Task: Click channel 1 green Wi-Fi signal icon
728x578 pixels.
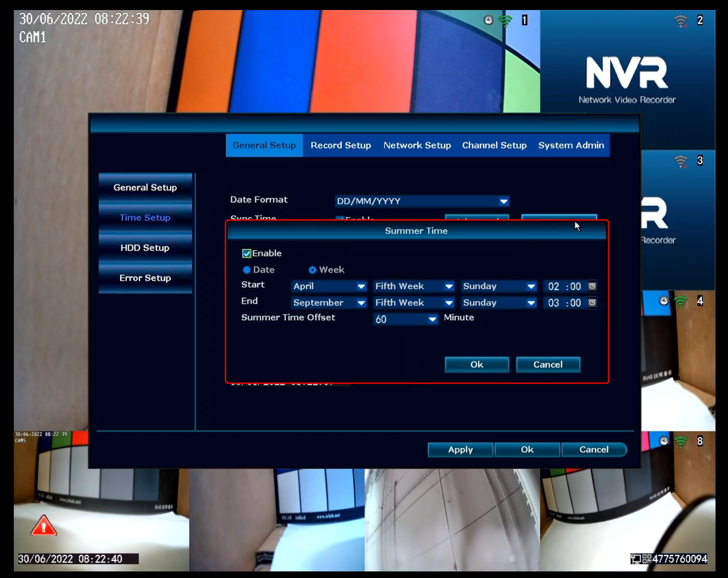Action: [x=505, y=21]
